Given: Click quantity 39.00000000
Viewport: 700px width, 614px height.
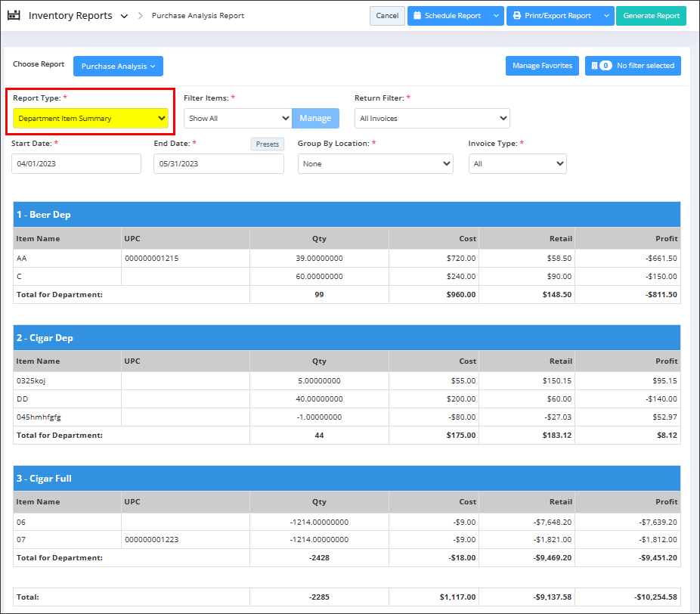Looking at the screenshot, I should [319, 259].
